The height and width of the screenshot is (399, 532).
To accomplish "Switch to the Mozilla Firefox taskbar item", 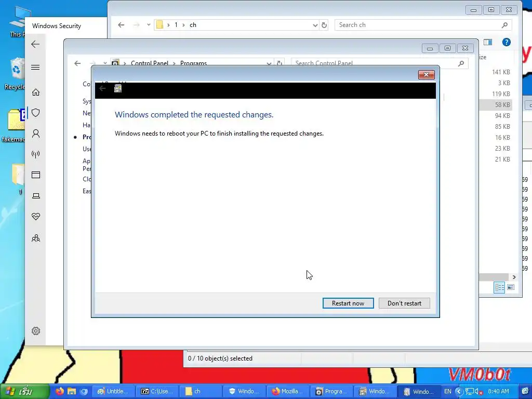I will (x=288, y=391).
